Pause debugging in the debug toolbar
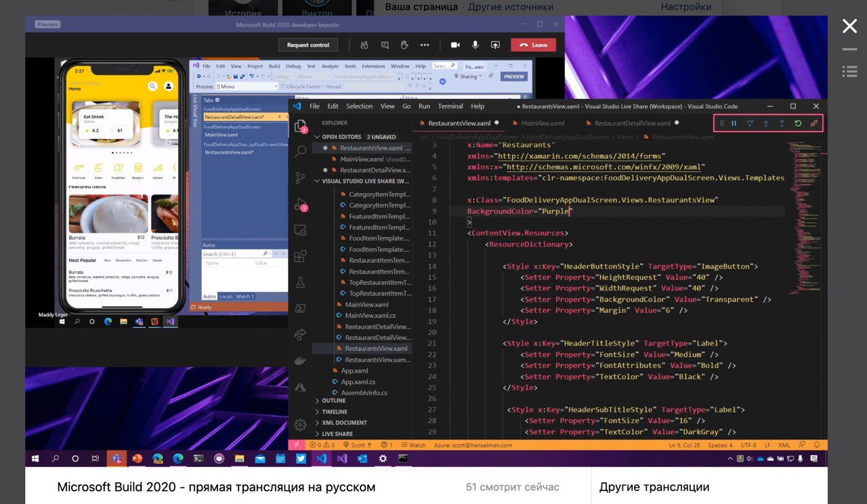The height and width of the screenshot is (504, 867). [734, 123]
